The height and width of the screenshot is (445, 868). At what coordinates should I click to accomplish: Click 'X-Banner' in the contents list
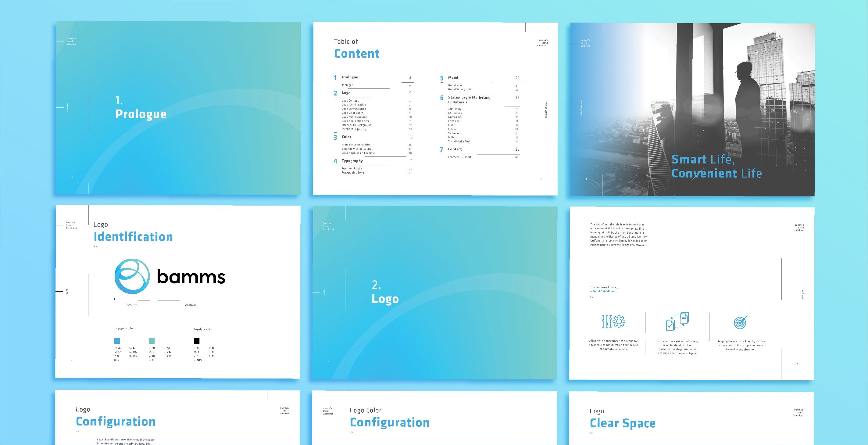(454, 133)
